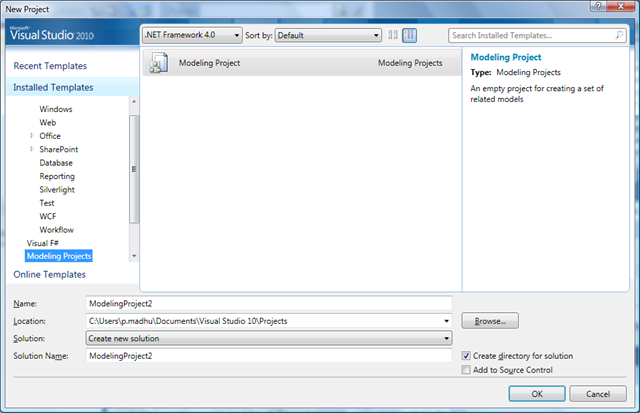Image resolution: width=640 pixels, height=413 pixels.
Task: Select Workflow template category
Action: pos(56,230)
